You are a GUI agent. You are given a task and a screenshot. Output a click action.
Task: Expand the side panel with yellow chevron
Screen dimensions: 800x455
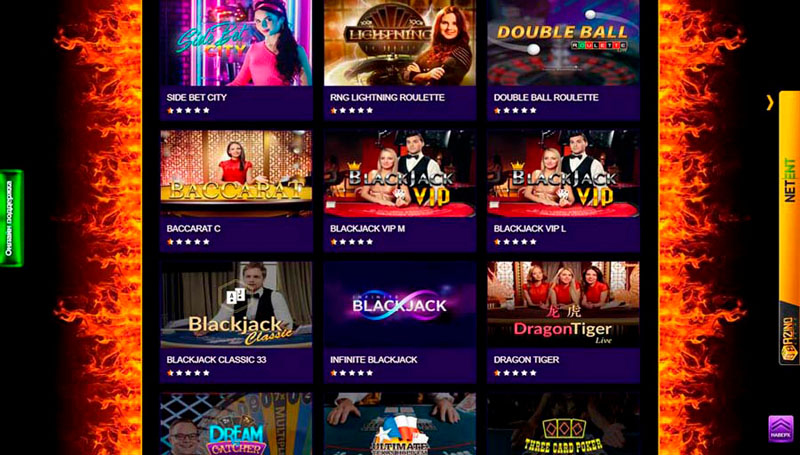pos(770,103)
